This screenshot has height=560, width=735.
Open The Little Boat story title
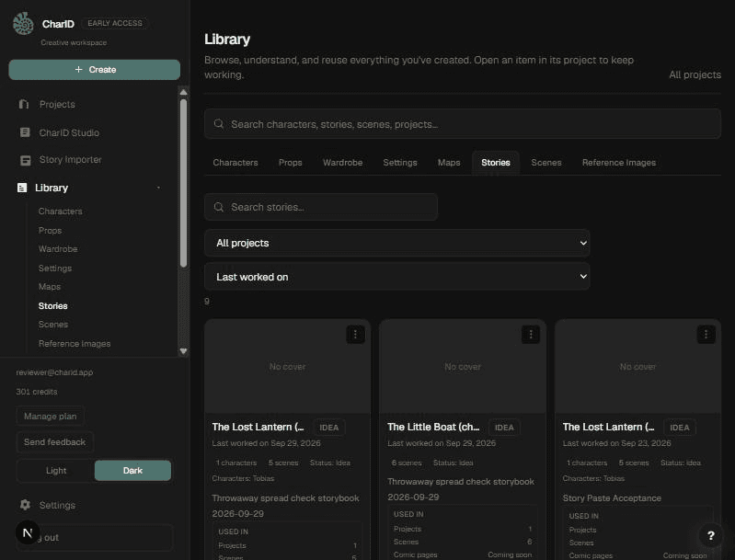[x=433, y=427]
